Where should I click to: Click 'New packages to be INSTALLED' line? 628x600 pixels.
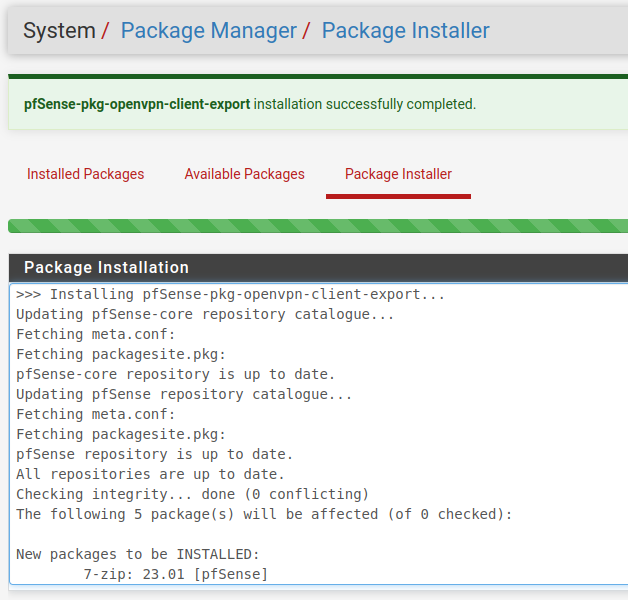(x=137, y=554)
